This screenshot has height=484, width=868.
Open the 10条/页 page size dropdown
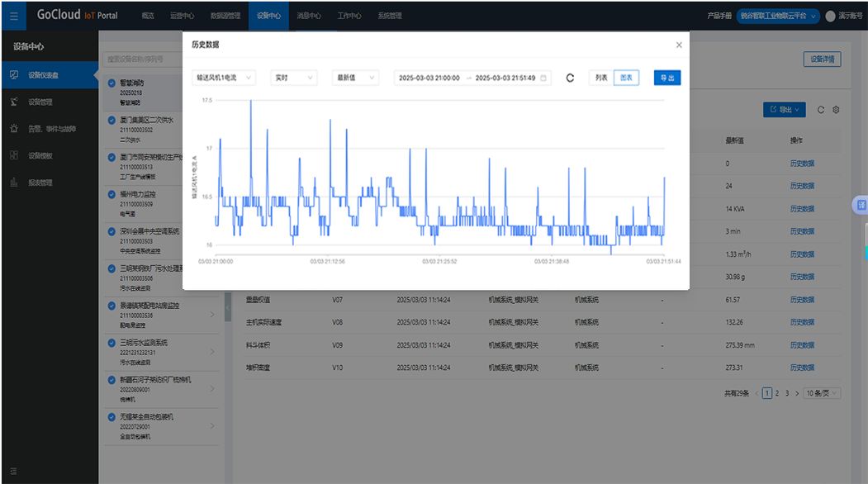pyautogui.click(x=823, y=394)
